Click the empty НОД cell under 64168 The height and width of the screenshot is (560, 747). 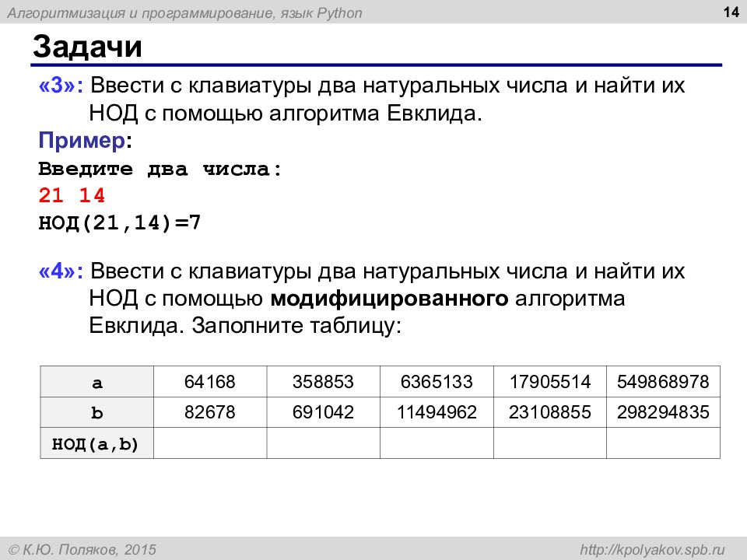[x=210, y=443]
